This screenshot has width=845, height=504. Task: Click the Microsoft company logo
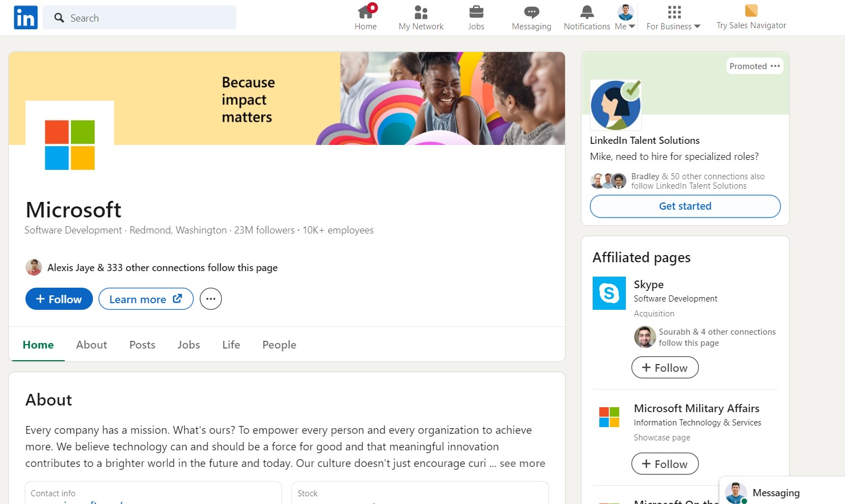point(70,145)
